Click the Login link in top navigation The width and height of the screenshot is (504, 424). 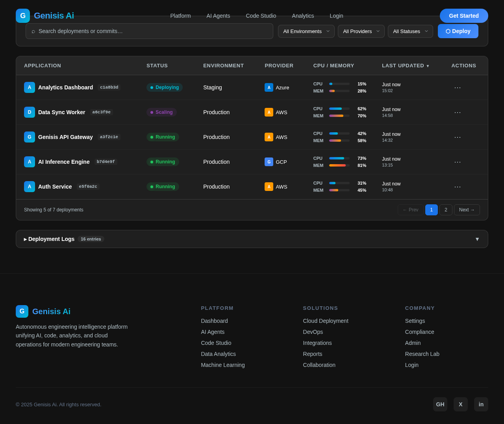(337, 16)
